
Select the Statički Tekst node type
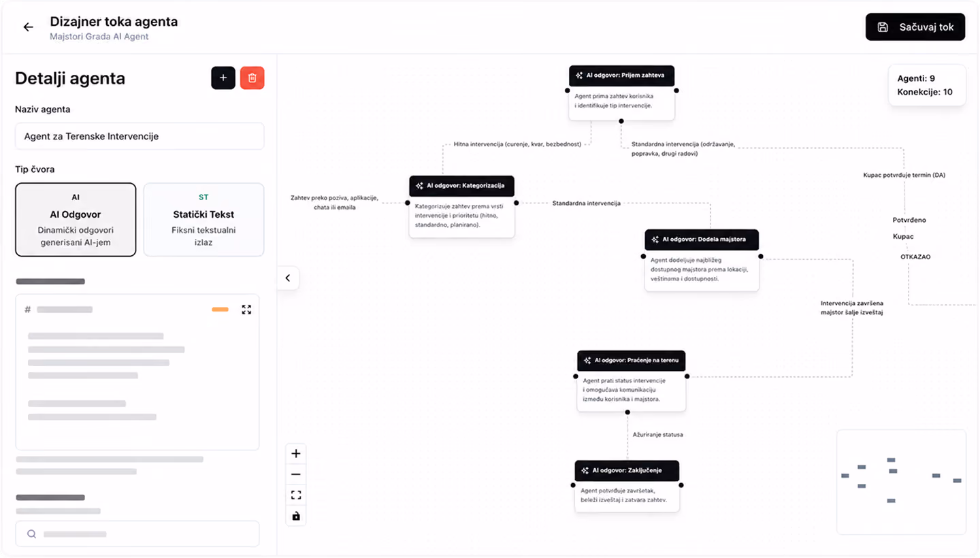(x=203, y=219)
